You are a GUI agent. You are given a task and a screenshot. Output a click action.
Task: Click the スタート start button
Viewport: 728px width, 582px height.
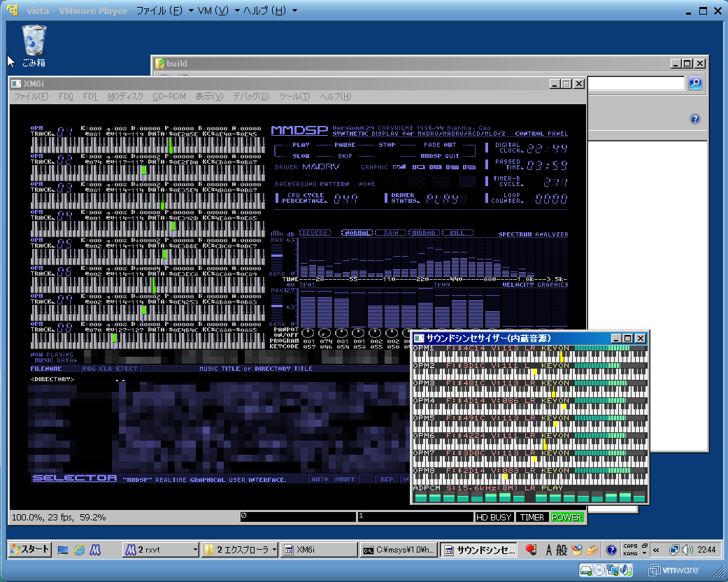[x=30, y=550]
